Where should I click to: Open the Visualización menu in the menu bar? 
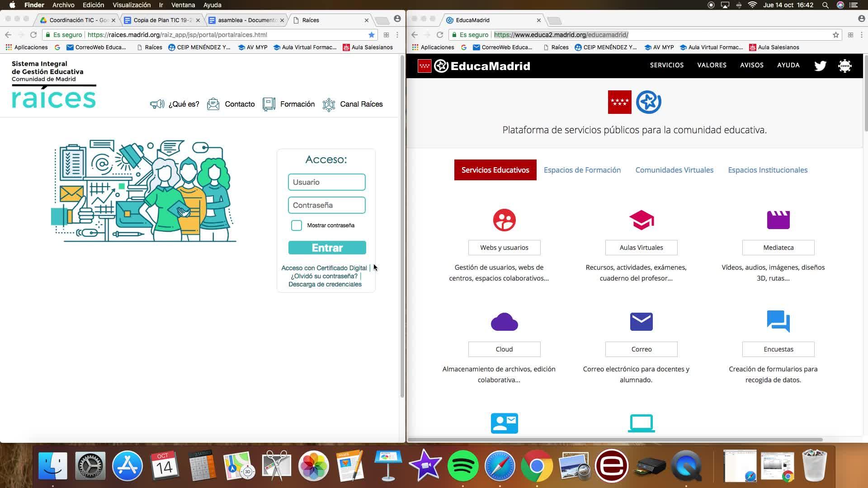click(131, 5)
